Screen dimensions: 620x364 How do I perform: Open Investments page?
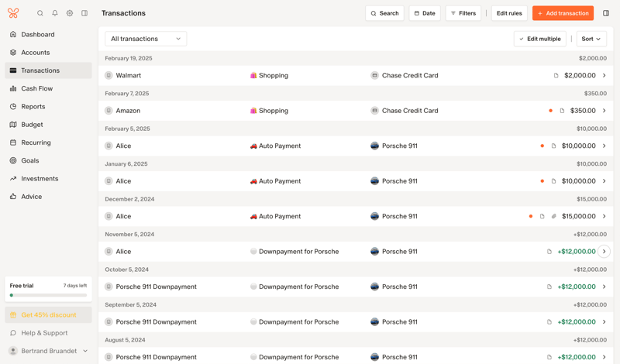pyautogui.click(x=48, y=179)
